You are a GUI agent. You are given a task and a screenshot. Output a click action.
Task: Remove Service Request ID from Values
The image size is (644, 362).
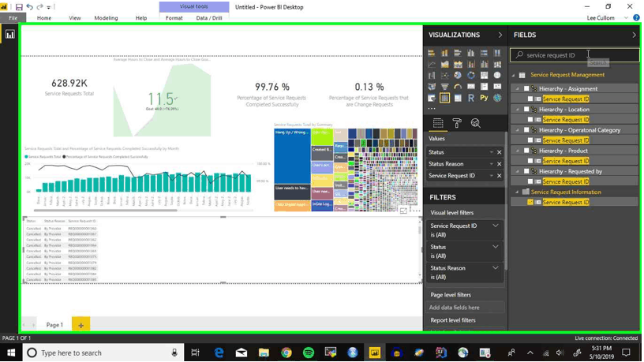tap(500, 176)
